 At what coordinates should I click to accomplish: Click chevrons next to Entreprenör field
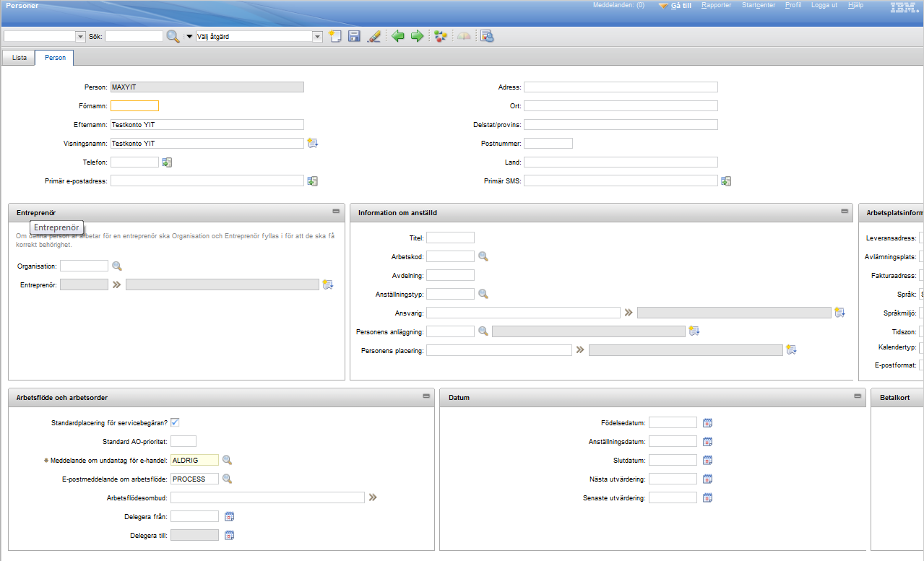[116, 284]
